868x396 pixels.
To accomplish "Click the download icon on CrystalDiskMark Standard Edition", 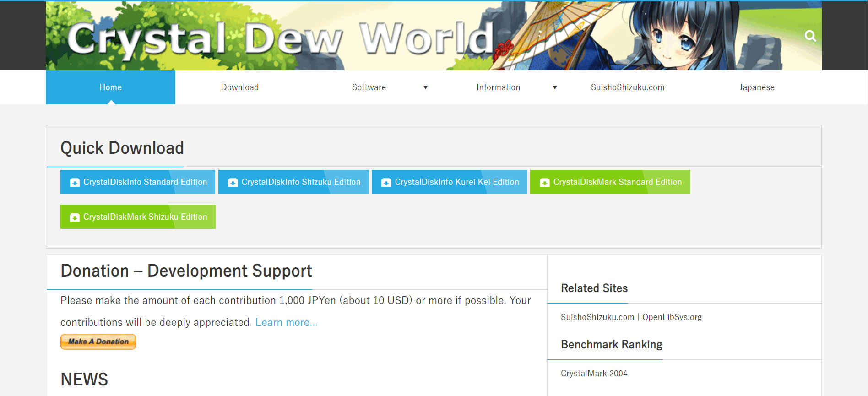I will pyautogui.click(x=544, y=183).
